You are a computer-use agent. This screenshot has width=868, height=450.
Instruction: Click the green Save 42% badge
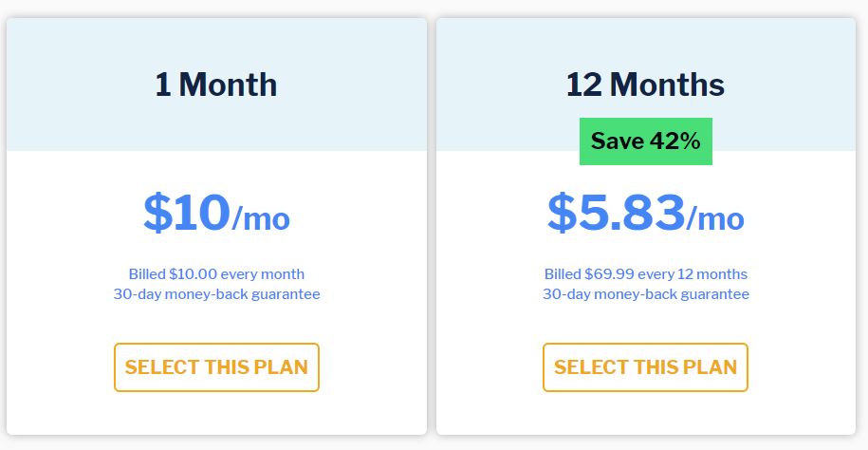645,141
